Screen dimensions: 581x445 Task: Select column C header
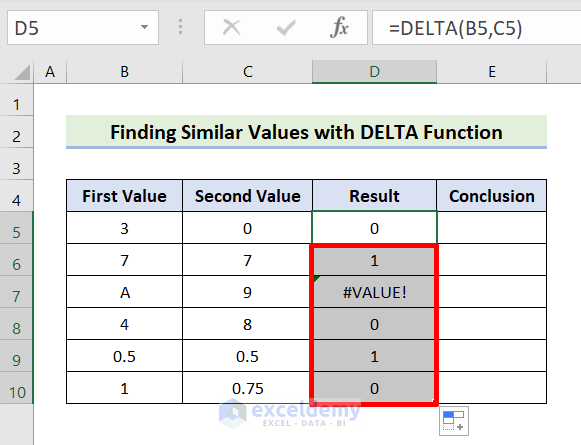point(248,72)
